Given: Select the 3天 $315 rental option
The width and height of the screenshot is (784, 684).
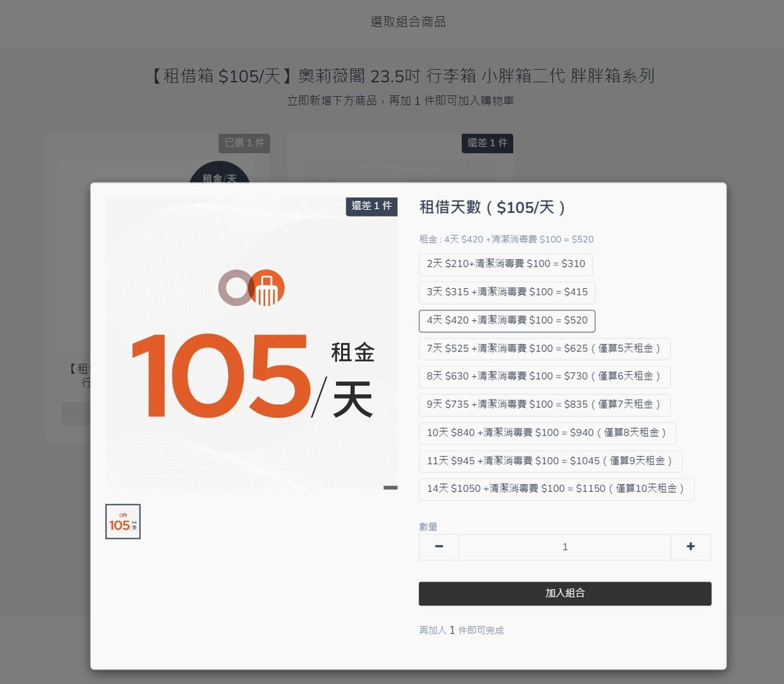Looking at the screenshot, I should click(507, 292).
